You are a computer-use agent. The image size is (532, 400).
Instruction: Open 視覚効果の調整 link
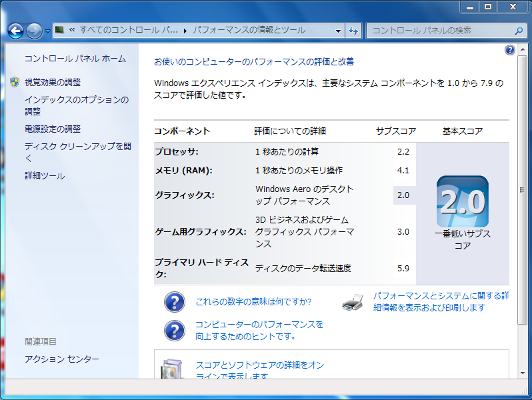[x=53, y=82]
